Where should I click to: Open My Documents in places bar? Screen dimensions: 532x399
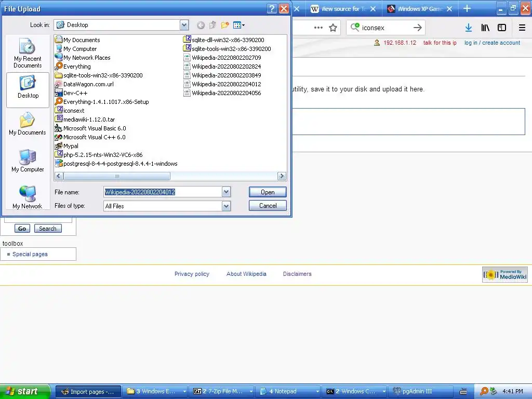(28, 124)
